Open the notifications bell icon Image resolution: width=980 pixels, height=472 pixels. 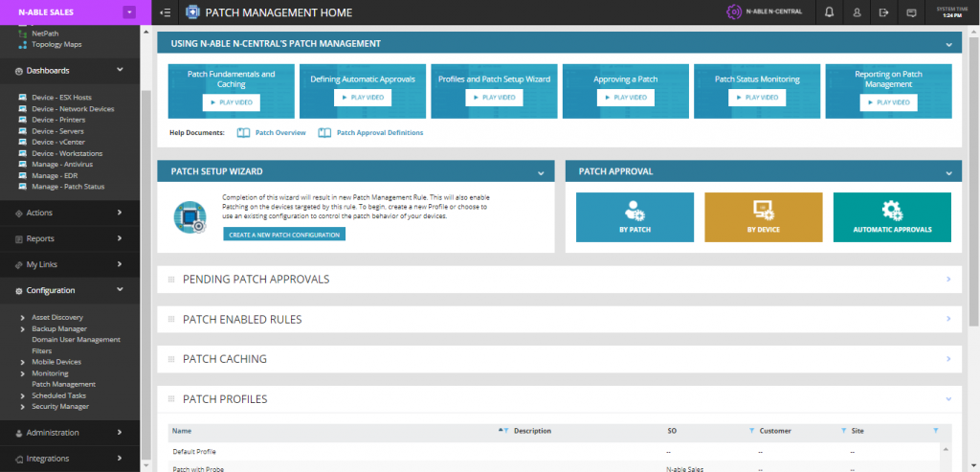coord(830,12)
